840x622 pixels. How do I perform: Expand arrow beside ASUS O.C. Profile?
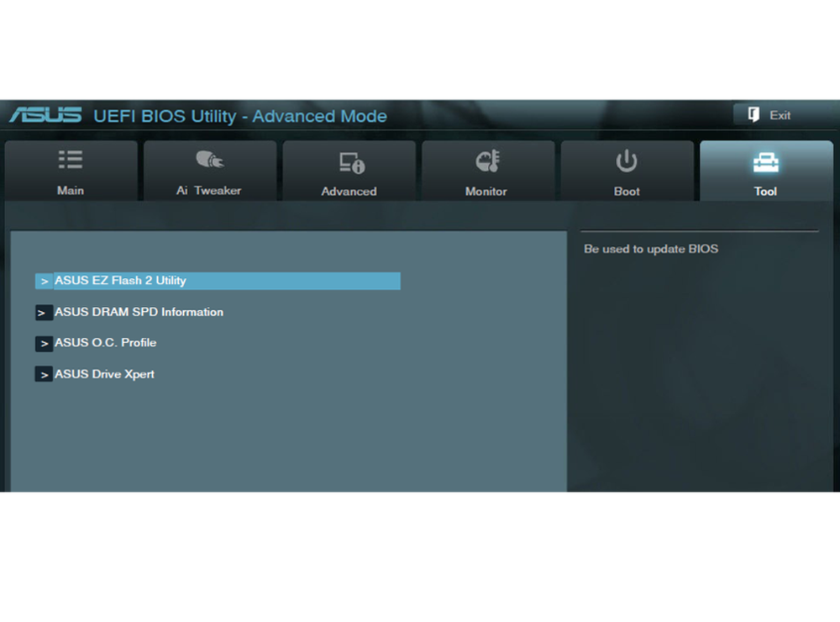(44, 343)
